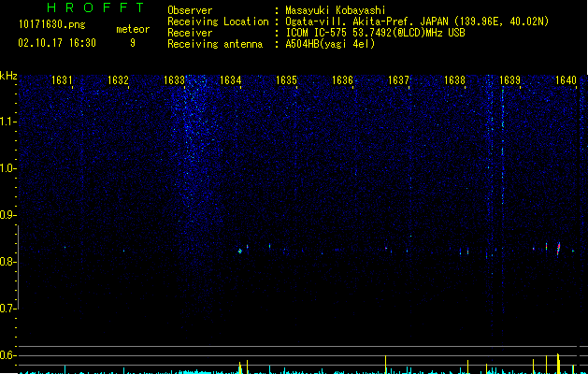The width and height of the screenshot is (588, 374).
Task: Click the observer name Masayuki Kobayashi
Action: click(x=336, y=10)
